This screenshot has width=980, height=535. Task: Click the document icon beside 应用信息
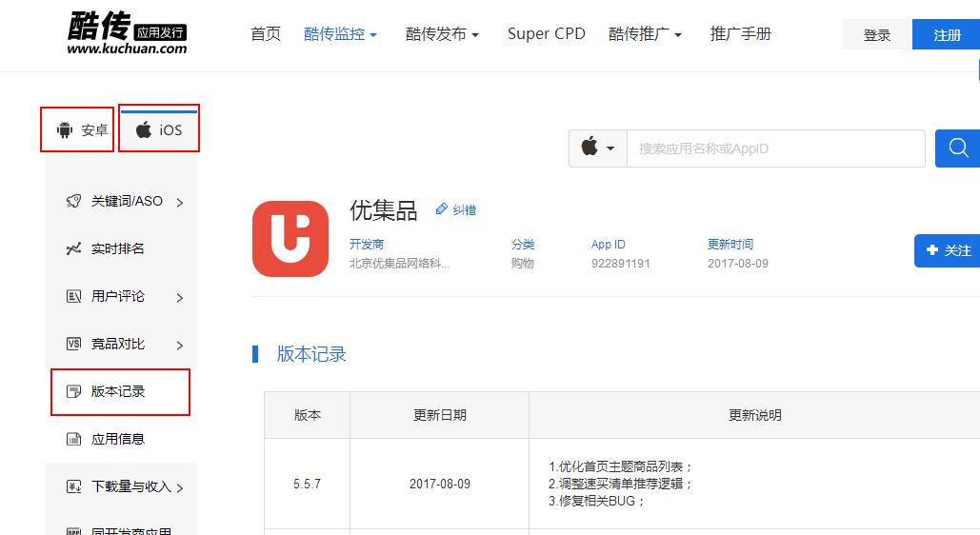coord(73,439)
